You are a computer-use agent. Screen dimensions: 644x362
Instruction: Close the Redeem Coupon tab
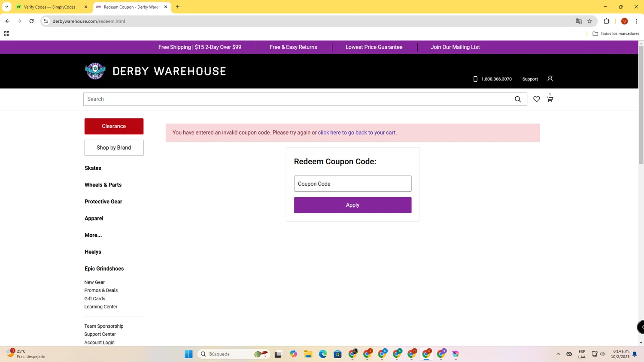click(166, 7)
